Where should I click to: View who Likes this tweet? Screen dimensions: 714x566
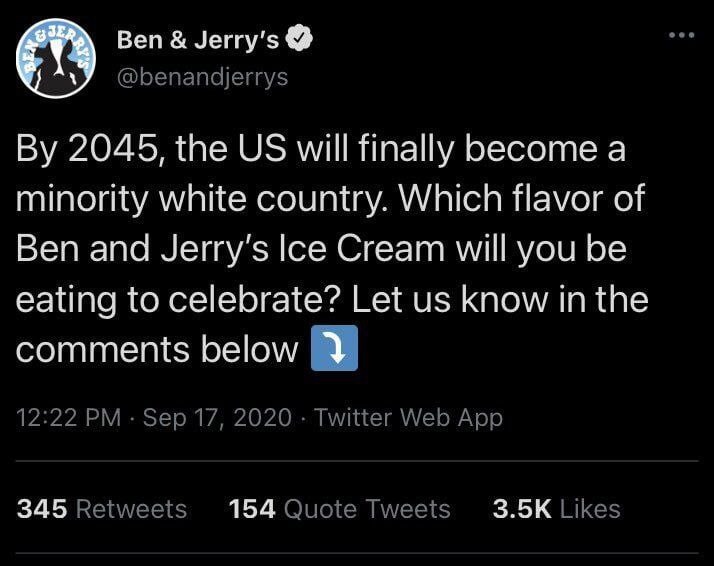[590, 509]
